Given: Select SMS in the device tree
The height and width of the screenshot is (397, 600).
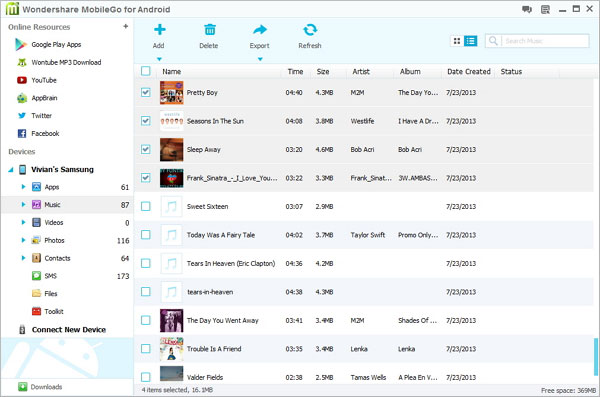Looking at the screenshot, I should point(51,276).
